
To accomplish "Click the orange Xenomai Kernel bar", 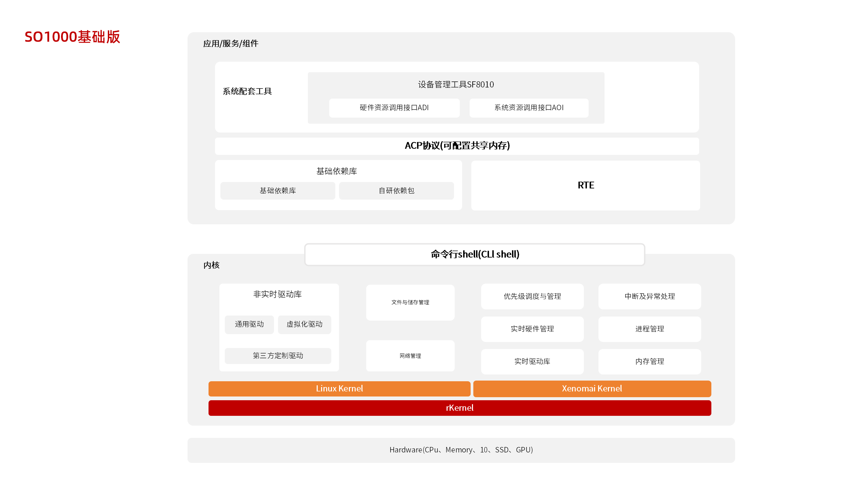I will tap(592, 389).
